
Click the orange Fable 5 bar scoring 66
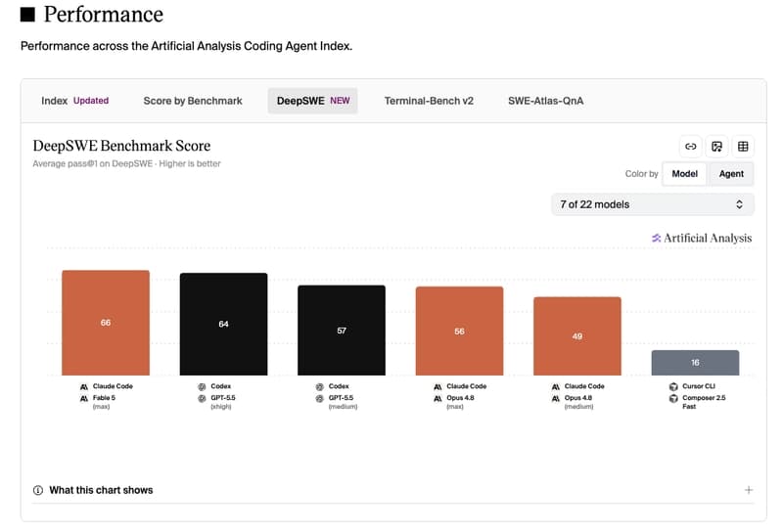click(106, 323)
